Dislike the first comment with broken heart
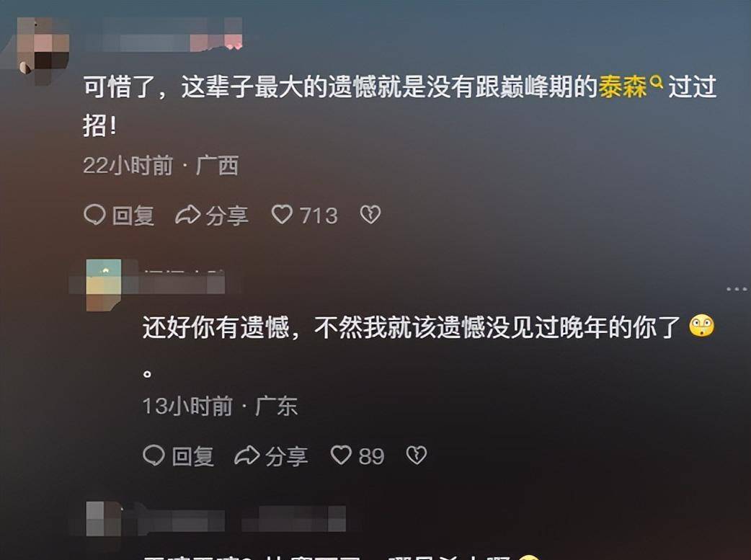Image resolution: width=751 pixels, height=560 pixels. [370, 215]
